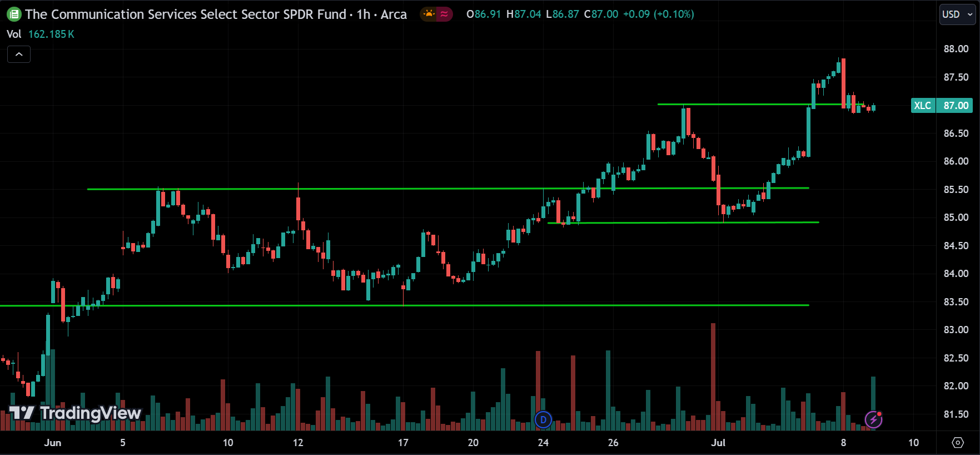This screenshot has height=455, width=980.
Task: Click the XLC price label tag
Action: click(923, 106)
